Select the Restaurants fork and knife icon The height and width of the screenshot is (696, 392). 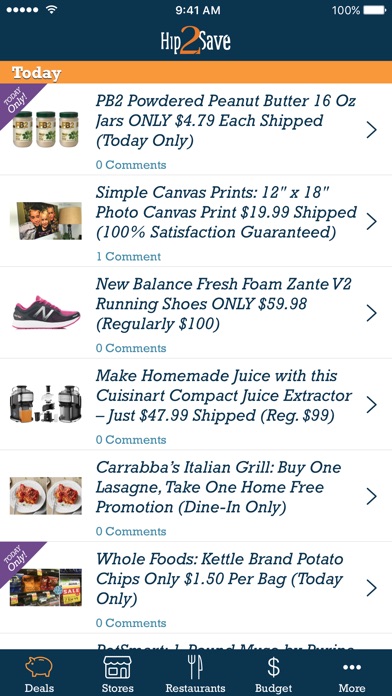point(195,667)
